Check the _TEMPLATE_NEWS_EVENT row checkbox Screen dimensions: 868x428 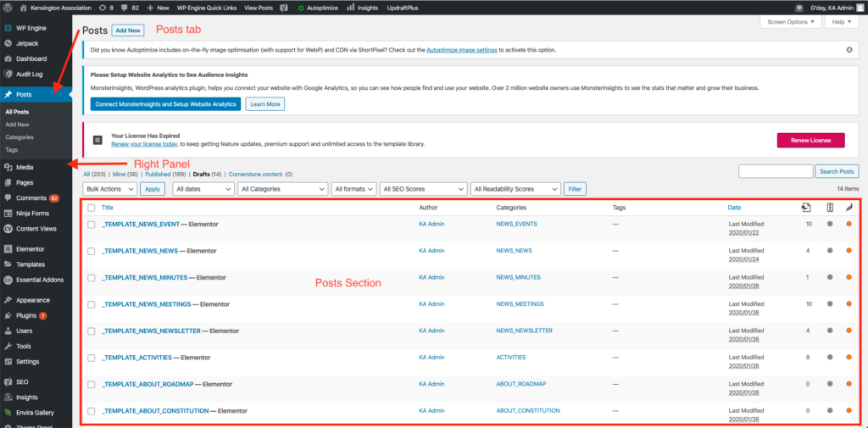coord(92,225)
